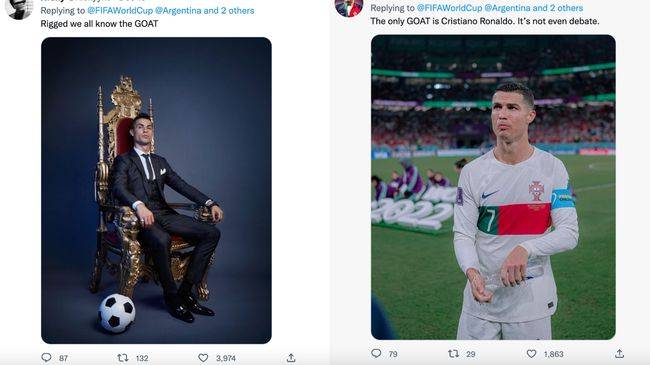Open the throne photo in left tweet
650x365 pixels.
pyautogui.click(x=156, y=190)
